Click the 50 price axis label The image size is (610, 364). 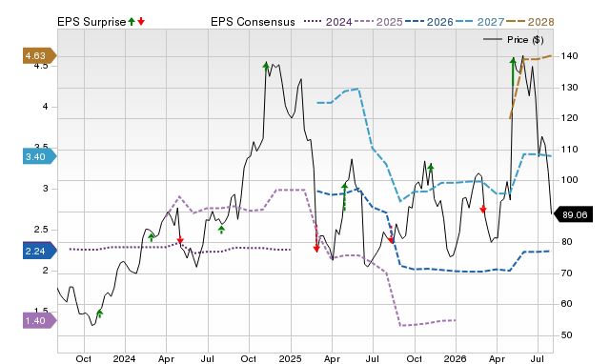[x=566, y=335]
